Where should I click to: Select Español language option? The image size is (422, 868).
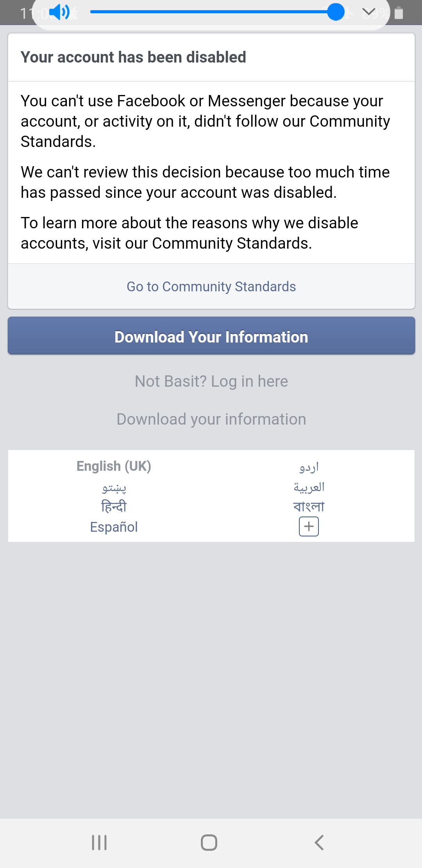pyautogui.click(x=114, y=527)
